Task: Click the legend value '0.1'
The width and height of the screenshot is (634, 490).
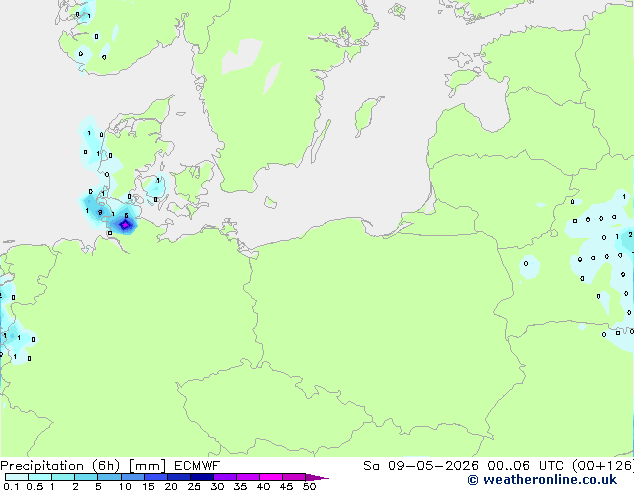Action: point(11,486)
